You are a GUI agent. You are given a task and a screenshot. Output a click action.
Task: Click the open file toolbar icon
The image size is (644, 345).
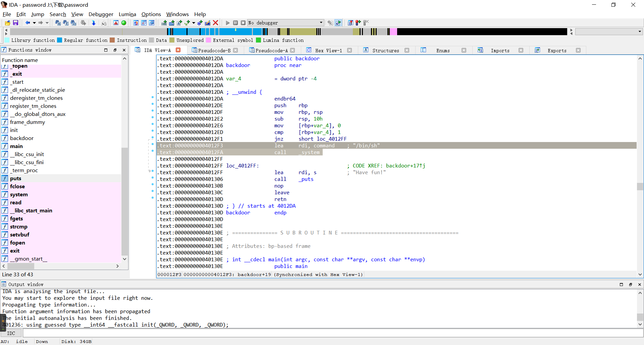click(7, 23)
